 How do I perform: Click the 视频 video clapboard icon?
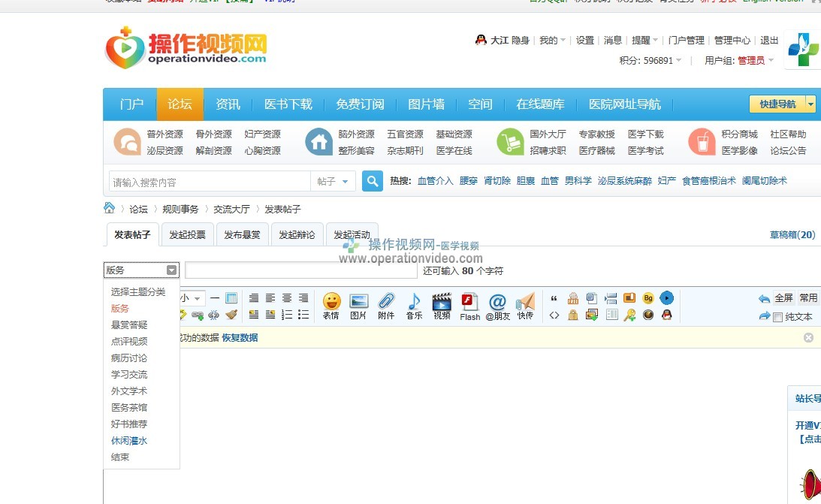coord(442,302)
